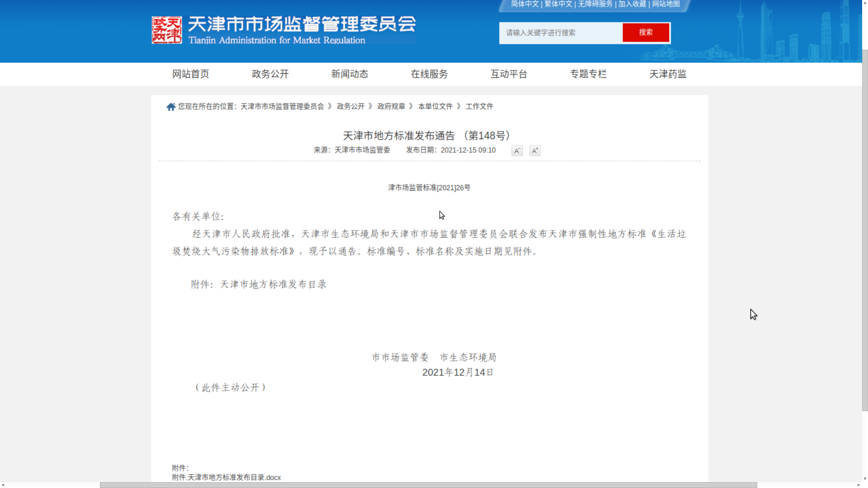Click 网站地图 sitemap link
Viewport: 868px width, 488px height.
point(665,4)
